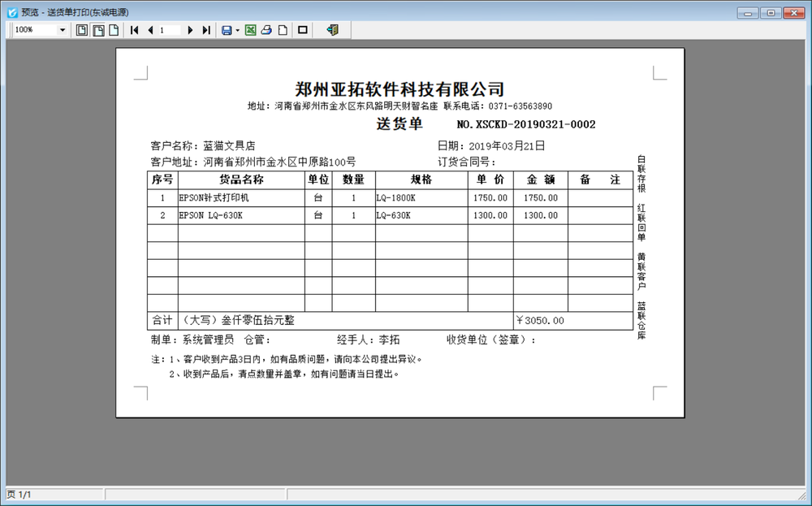Click the third page layout icon
Screen dimensions: 812x506
(114, 30)
